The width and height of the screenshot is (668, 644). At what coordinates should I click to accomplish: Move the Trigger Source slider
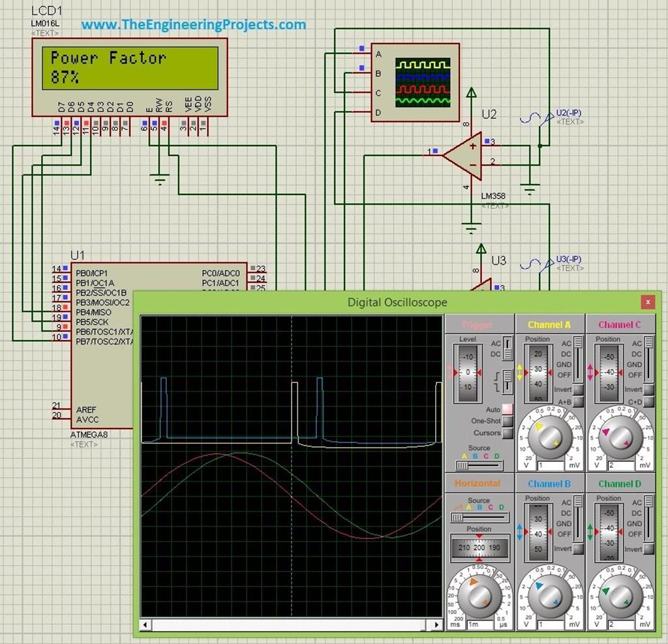(x=463, y=465)
